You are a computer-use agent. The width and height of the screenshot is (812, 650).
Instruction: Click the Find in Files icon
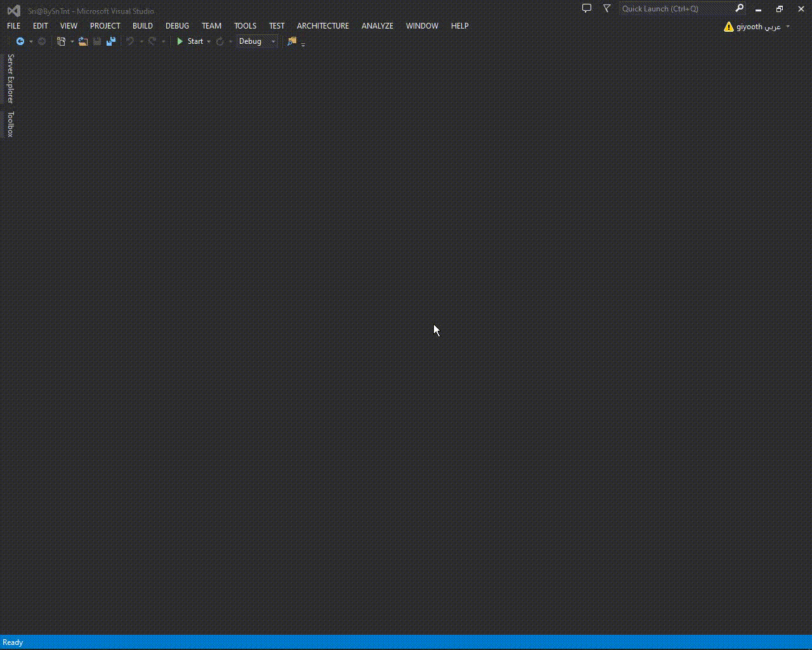(292, 41)
